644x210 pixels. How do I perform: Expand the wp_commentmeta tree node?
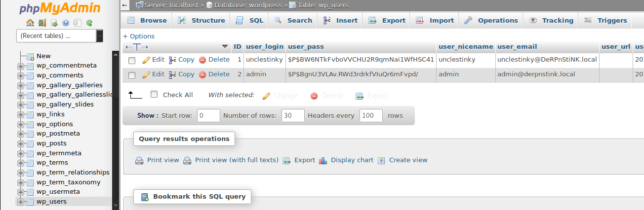tap(21, 66)
